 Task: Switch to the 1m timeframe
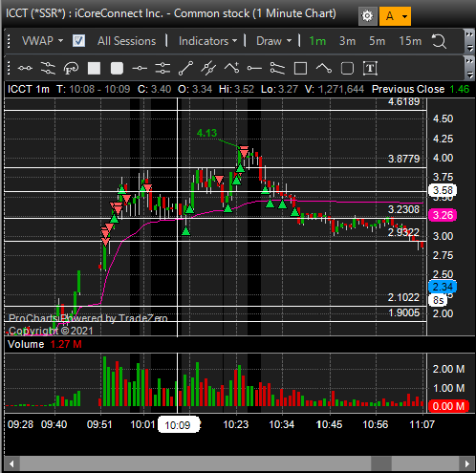tap(317, 41)
